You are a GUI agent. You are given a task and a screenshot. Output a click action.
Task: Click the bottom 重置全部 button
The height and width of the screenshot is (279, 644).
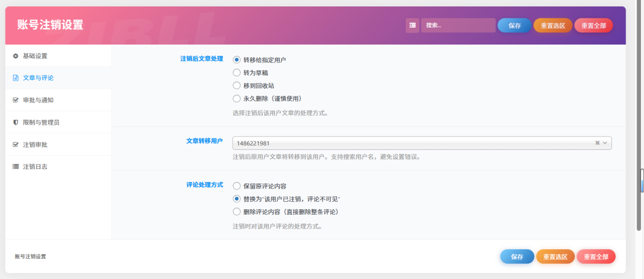(595, 257)
